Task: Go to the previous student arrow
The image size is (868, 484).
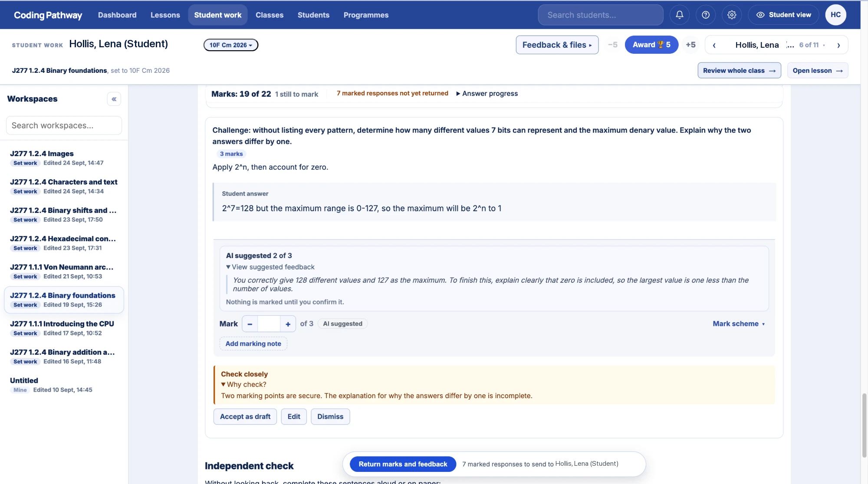Action: 714,45
